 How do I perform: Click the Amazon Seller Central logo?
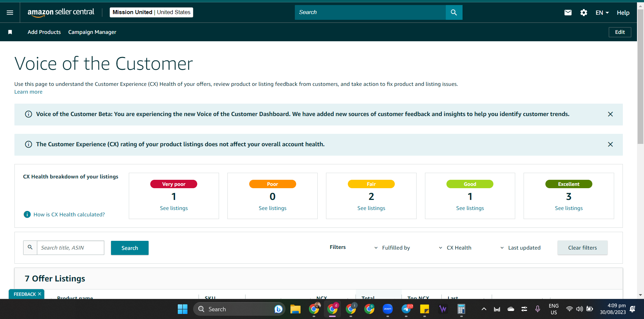click(x=61, y=12)
